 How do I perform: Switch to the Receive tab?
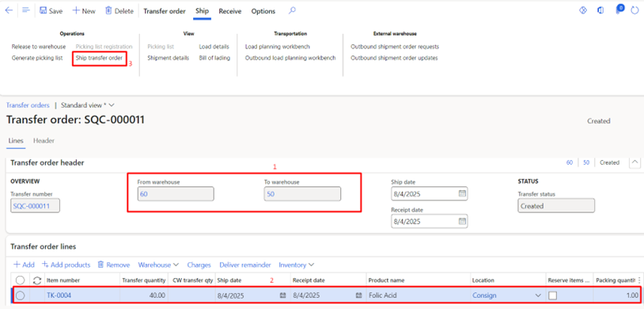230,11
